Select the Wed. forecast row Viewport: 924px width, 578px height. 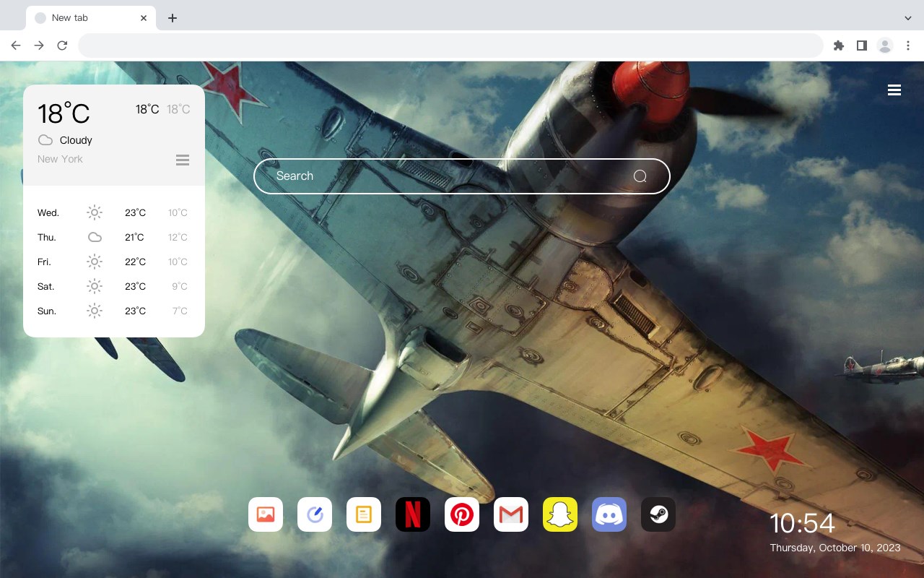[x=114, y=212]
